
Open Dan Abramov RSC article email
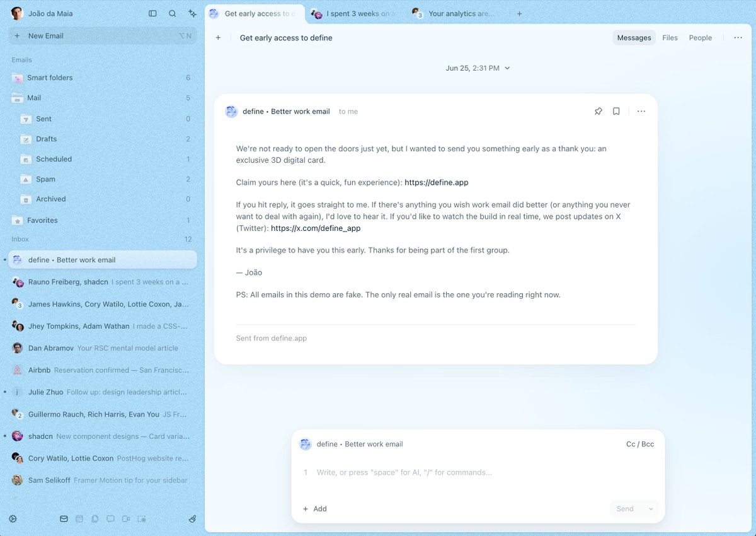click(x=102, y=348)
